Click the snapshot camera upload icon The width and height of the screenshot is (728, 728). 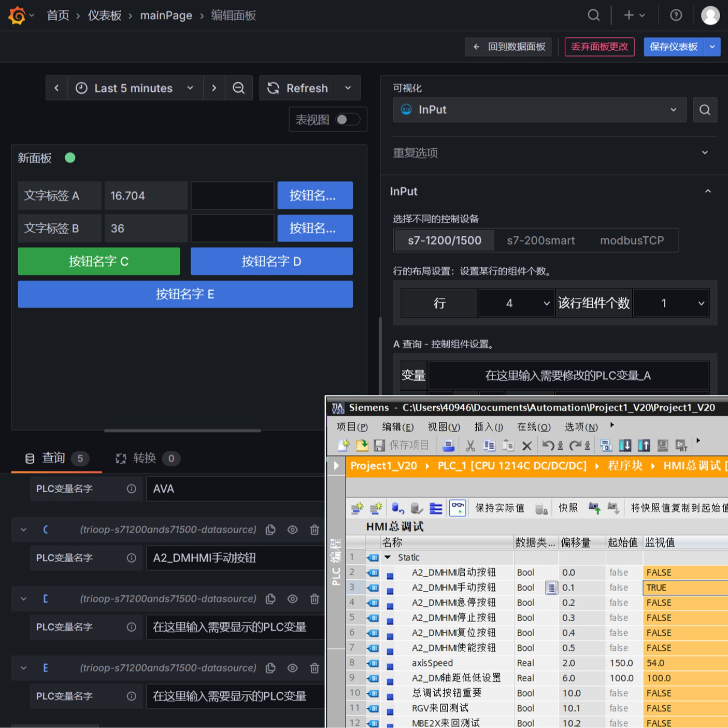594,508
